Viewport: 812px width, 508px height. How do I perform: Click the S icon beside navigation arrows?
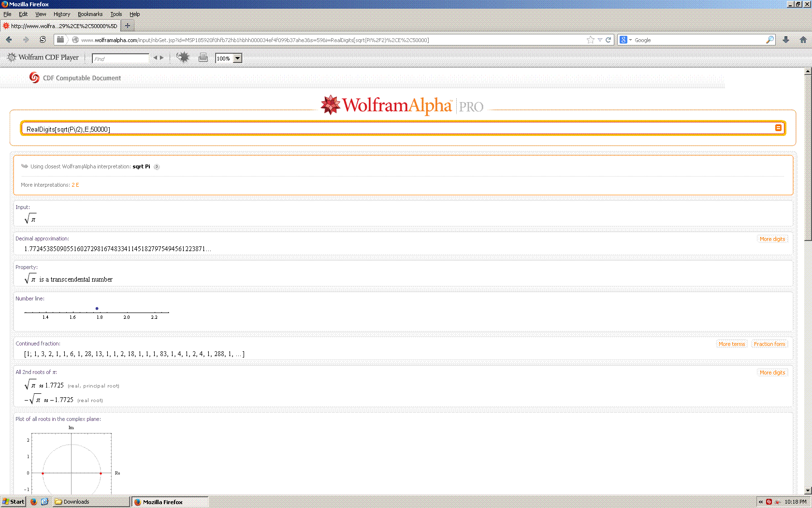click(43, 40)
